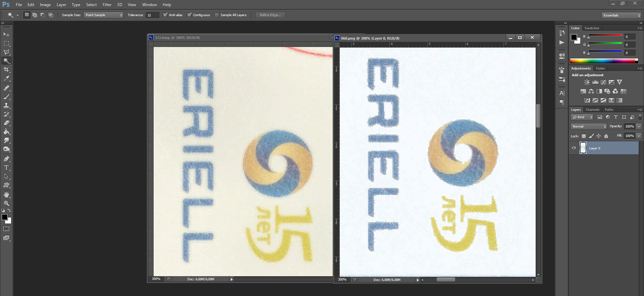This screenshot has width=644, height=296.
Task: Click the Refine Edge button
Action: (x=270, y=15)
